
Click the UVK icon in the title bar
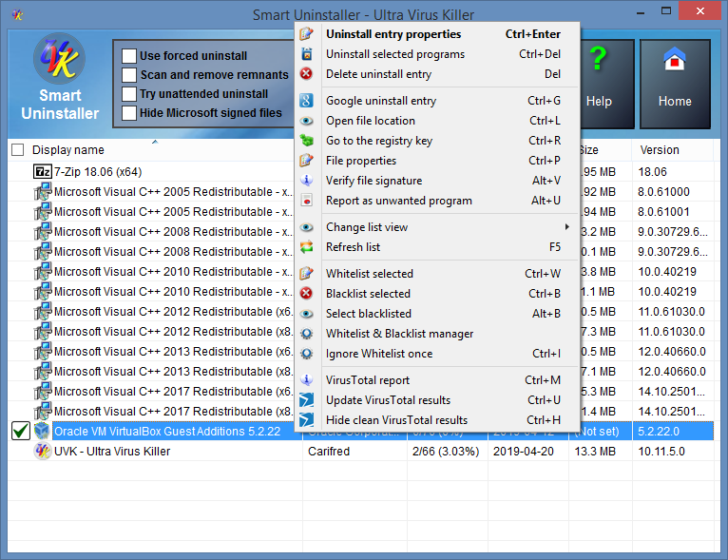coord(18,14)
